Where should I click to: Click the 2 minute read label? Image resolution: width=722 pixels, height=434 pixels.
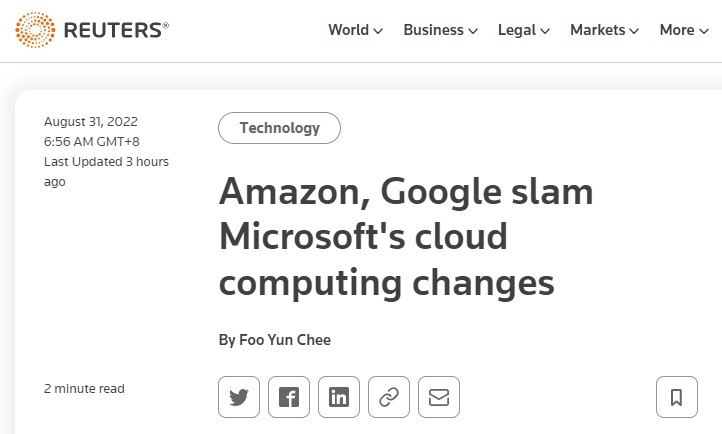[x=84, y=389]
